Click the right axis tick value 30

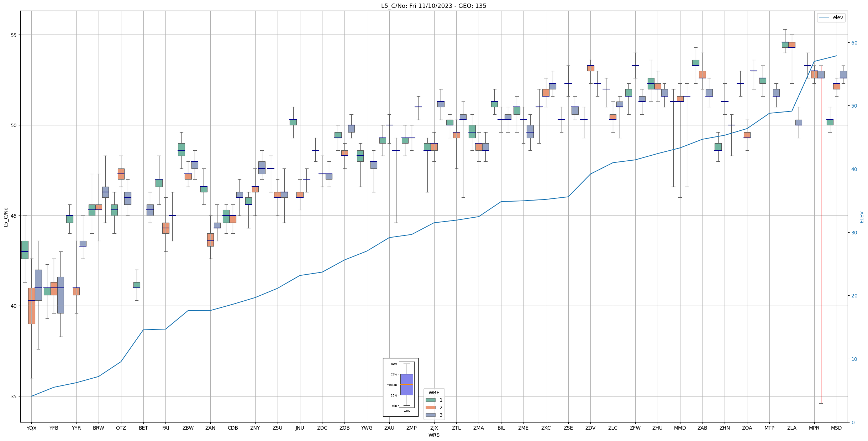(854, 233)
